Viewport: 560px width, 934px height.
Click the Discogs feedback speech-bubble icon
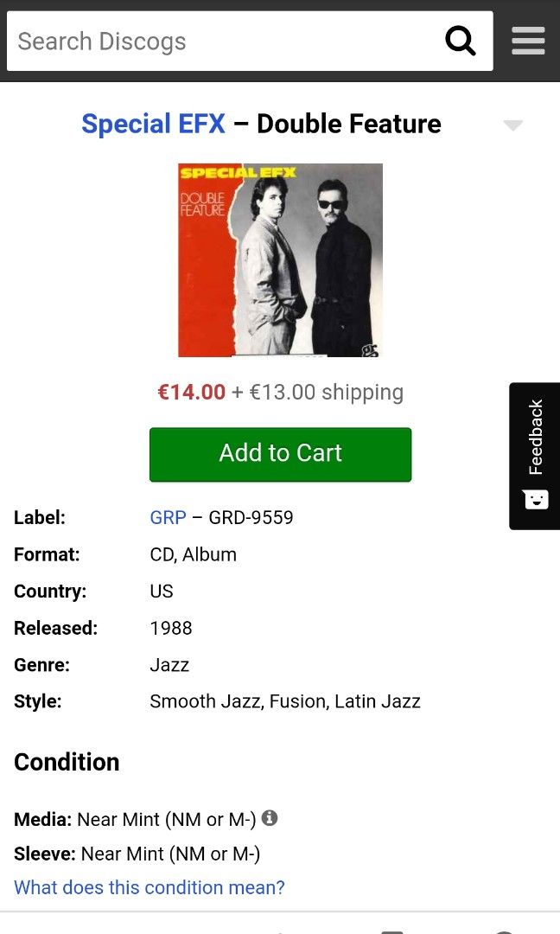[x=535, y=499]
